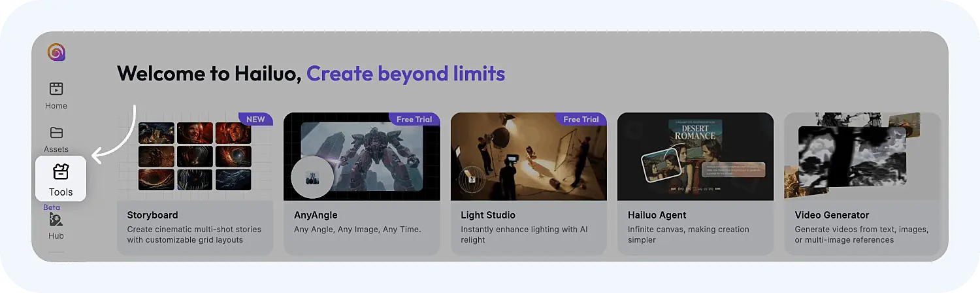The height and width of the screenshot is (293, 980).
Task: Open the Storyboard thumbnail grid
Action: [x=195, y=156]
